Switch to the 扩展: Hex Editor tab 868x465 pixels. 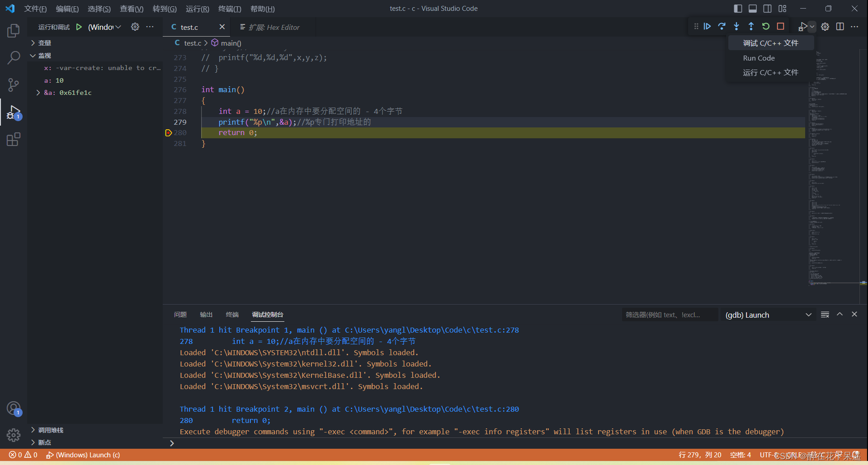tap(273, 27)
